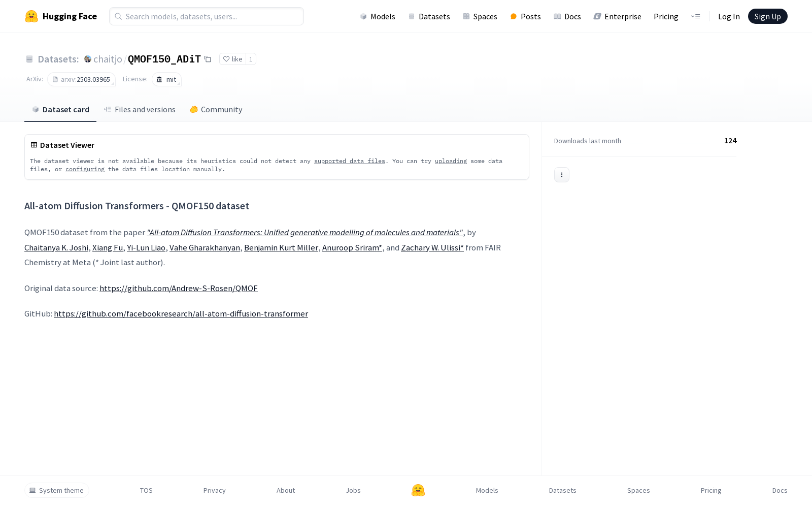
Task: Focus the search models, datasets, users field
Action: [x=207, y=16]
